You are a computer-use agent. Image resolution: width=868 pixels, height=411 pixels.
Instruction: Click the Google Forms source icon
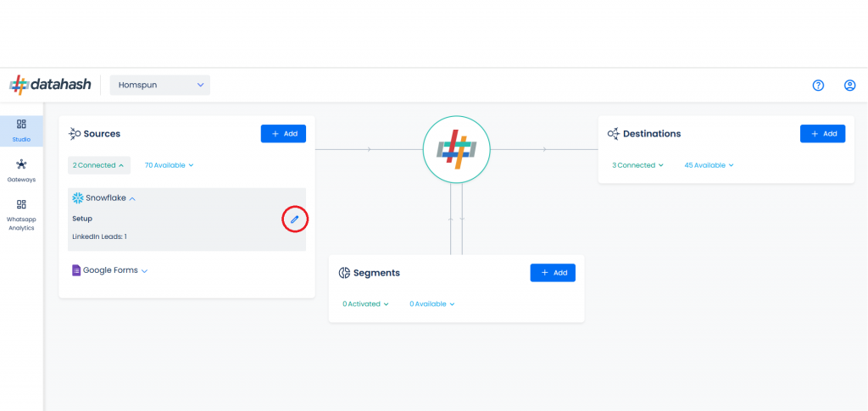[76, 270]
